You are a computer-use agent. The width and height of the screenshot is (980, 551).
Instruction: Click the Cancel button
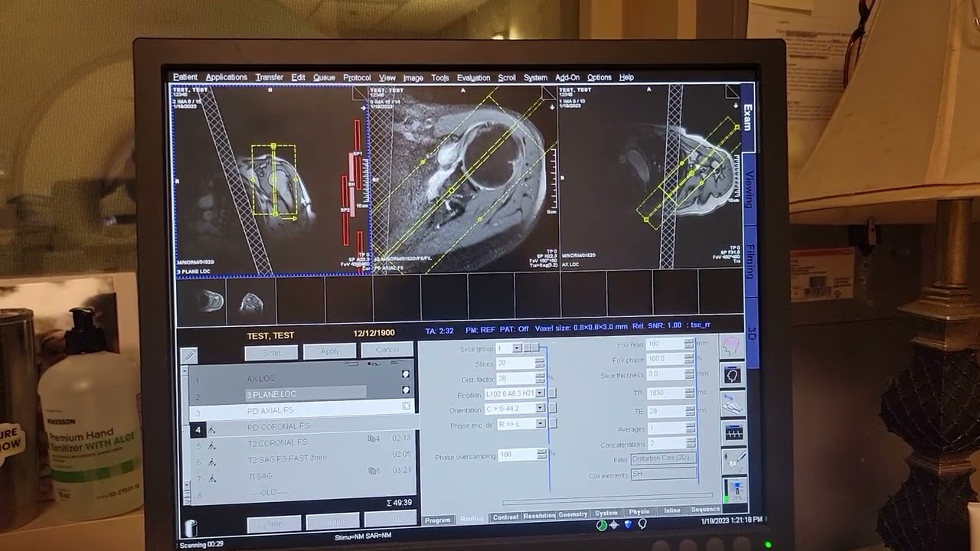pyautogui.click(x=387, y=350)
